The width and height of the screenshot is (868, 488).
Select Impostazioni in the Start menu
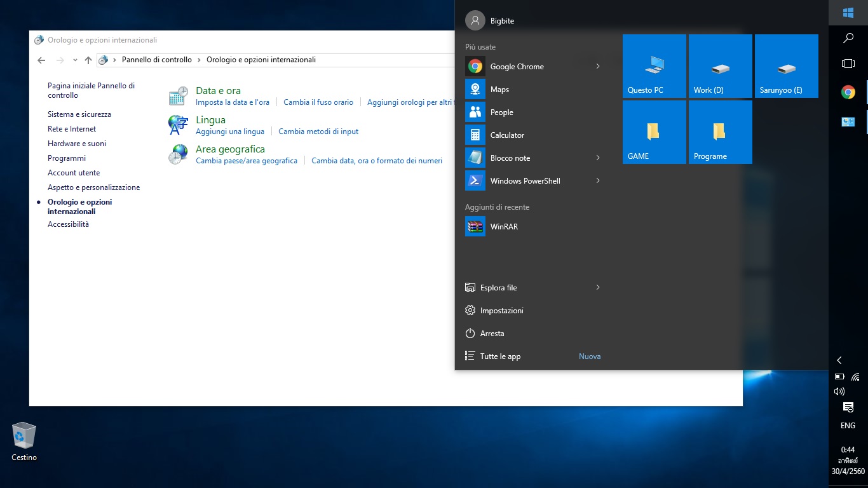(501, 311)
